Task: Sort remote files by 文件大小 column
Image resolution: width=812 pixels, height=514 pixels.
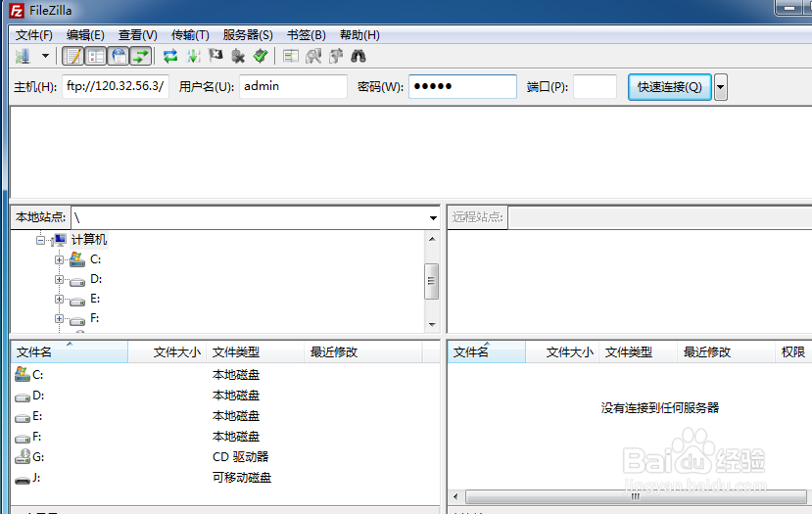Action: coord(562,352)
